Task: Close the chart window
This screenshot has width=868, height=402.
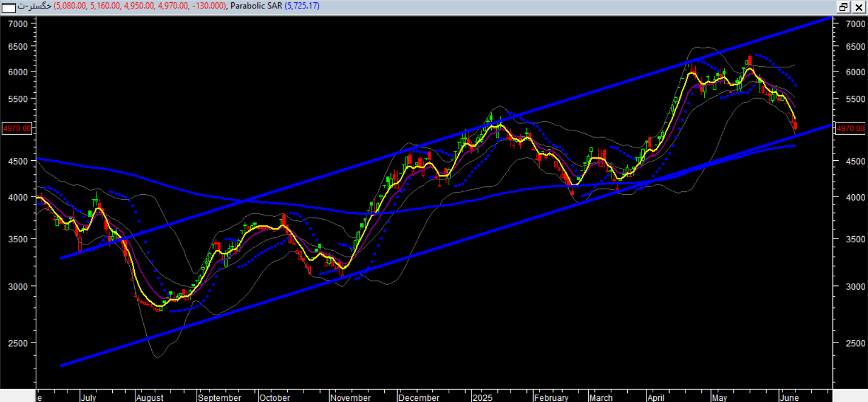Action: click(858, 7)
